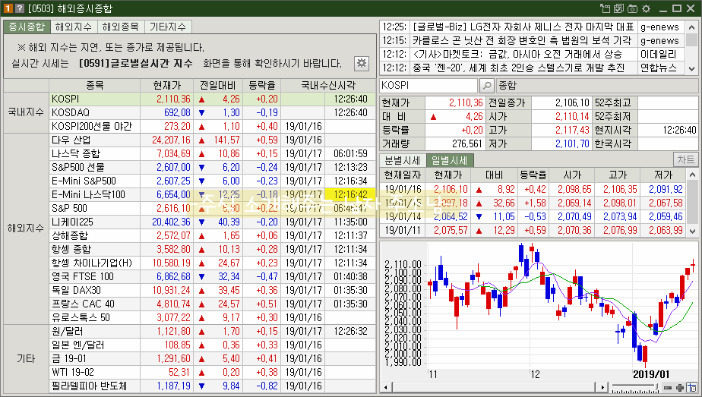Click the camera capture icon in title bar
Screen dimensions: 702x397
[632, 9]
